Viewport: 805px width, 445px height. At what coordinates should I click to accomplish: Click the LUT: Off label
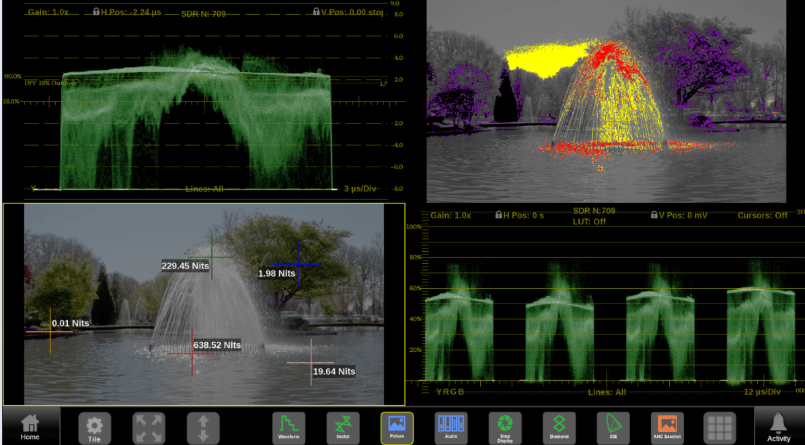[587, 221]
